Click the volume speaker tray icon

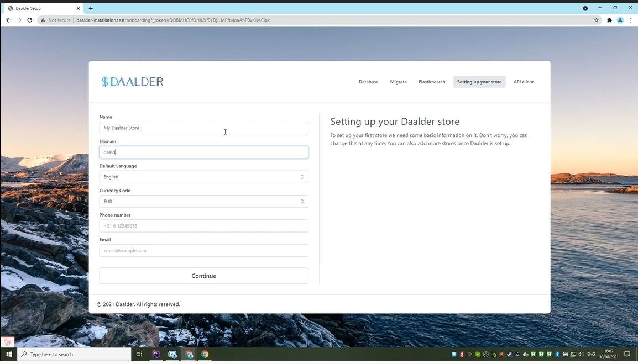click(581, 354)
